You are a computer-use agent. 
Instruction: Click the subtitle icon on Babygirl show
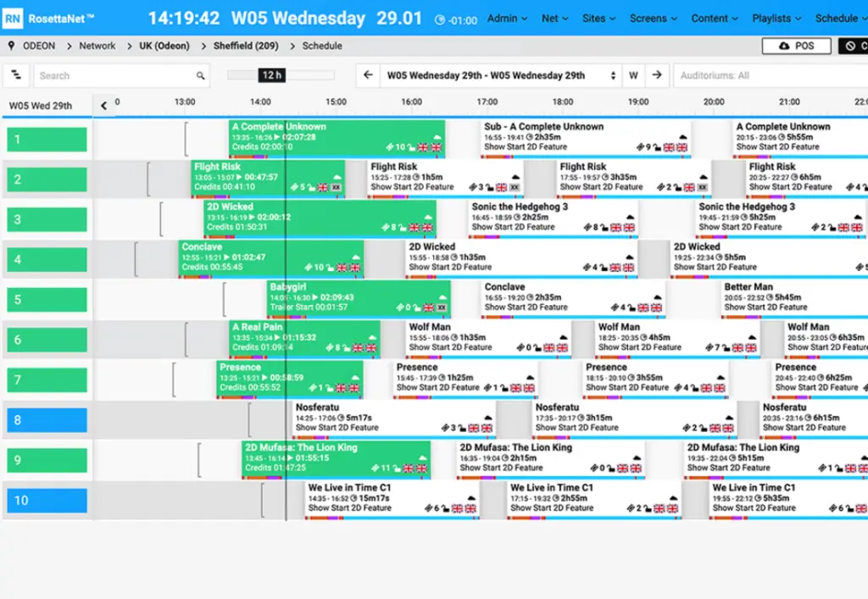(442, 308)
